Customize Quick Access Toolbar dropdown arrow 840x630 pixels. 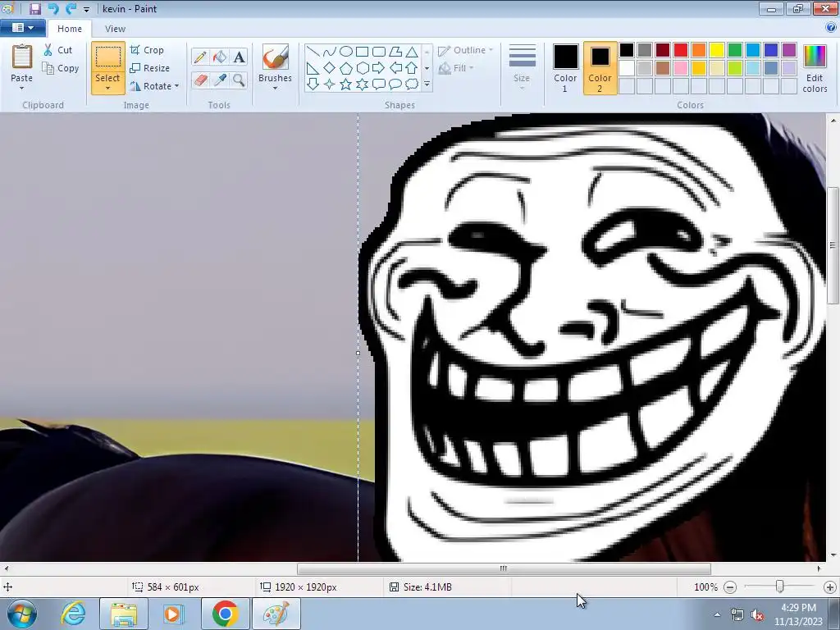click(86, 9)
